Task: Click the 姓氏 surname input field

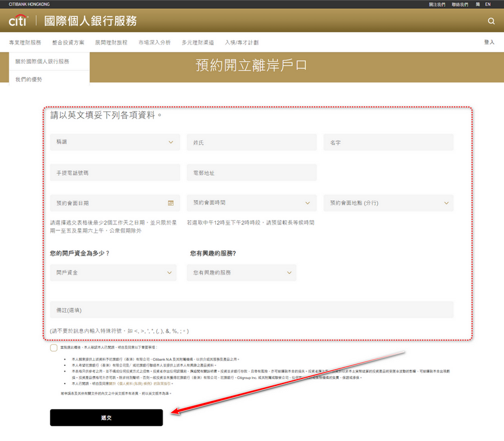Action: [x=251, y=143]
